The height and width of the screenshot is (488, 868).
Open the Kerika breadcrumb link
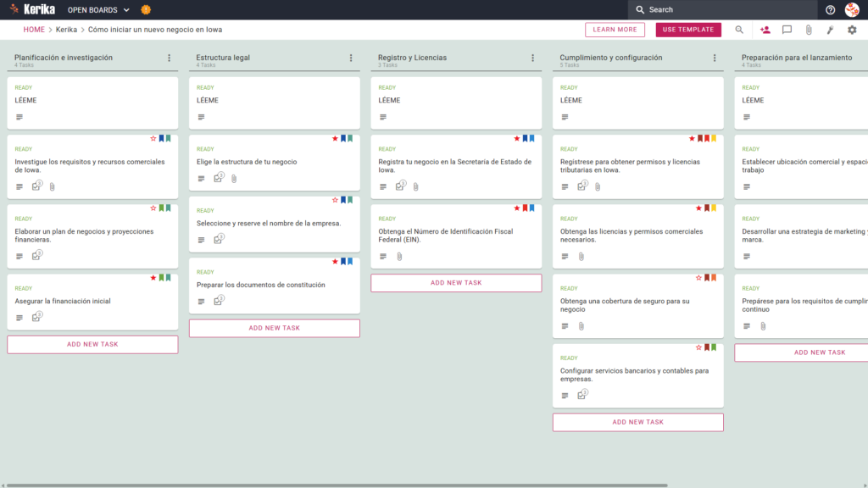(66, 30)
